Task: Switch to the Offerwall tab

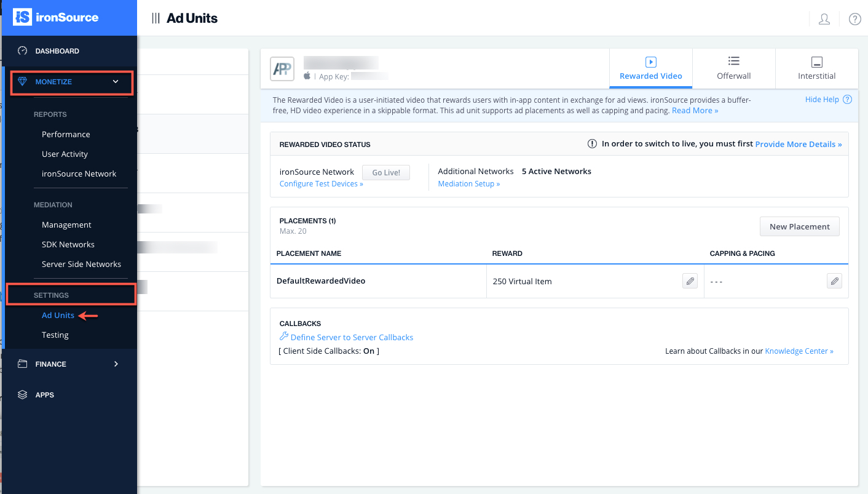Action: click(x=734, y=68)
